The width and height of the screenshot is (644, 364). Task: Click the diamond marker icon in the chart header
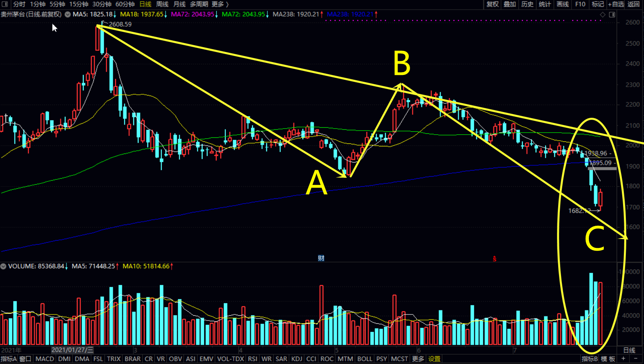point(603,15)
